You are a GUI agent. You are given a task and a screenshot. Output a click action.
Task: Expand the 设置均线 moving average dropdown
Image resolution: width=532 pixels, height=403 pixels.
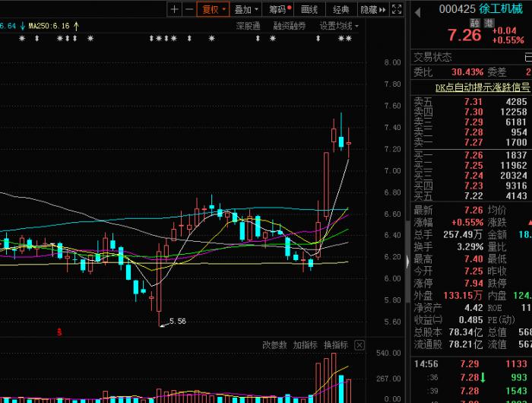(x=338, y=26)
